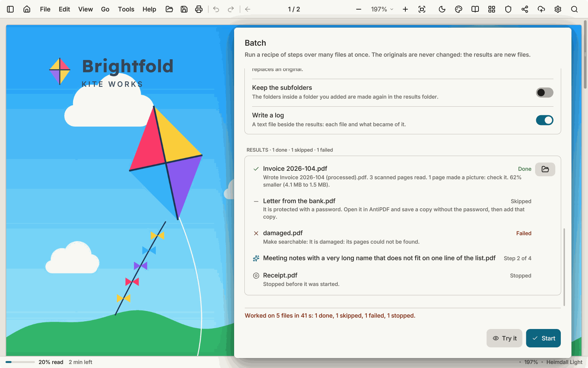Redo the last action
Image resolution: width=588 pixels, height=368 pixels.
tap(231, 9)
